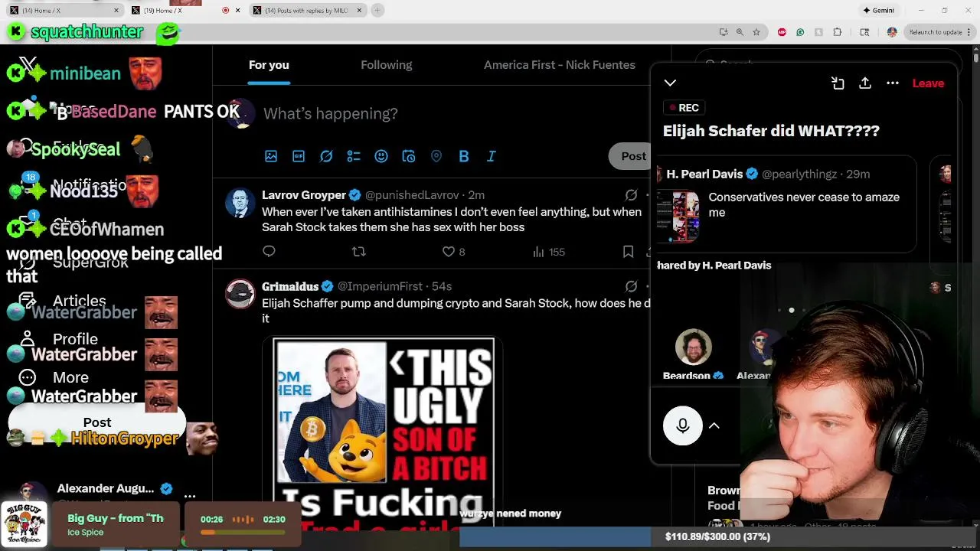Open H. Pearl Davis shared post card

click(x=786, y=204)
